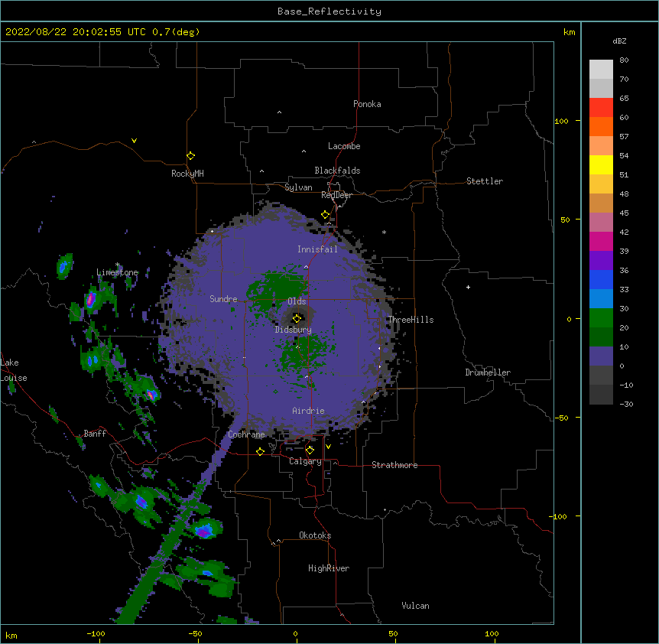Click the white asterisk marker east of Innisfail
This screenshot has width=659, height=644.
point(384,232)
